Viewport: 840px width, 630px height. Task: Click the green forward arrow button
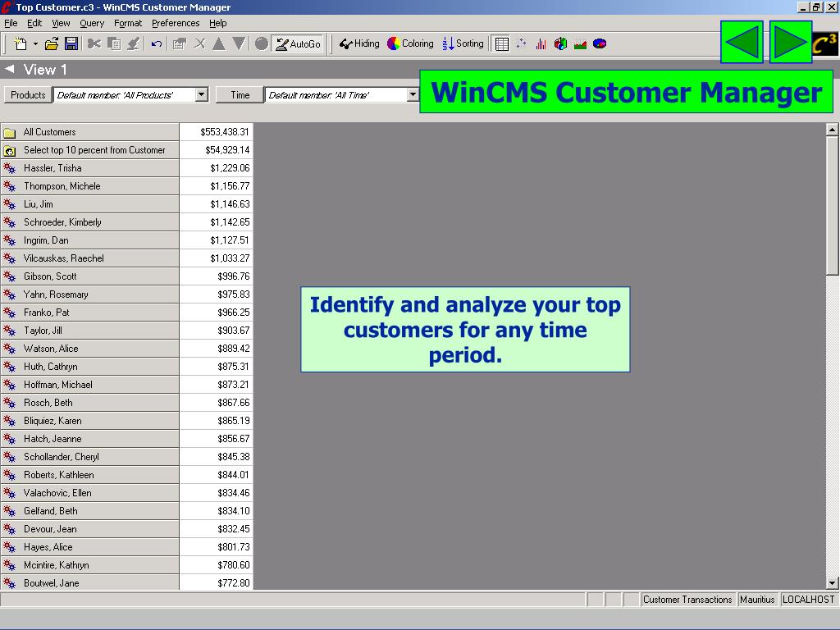(791, 42)
